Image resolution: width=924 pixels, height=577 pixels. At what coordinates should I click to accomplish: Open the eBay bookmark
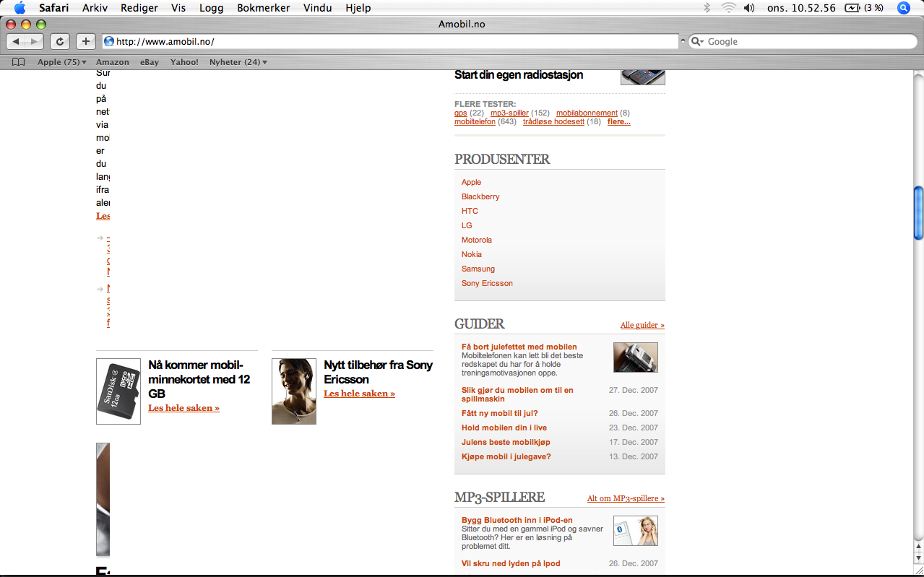(150, 62)
